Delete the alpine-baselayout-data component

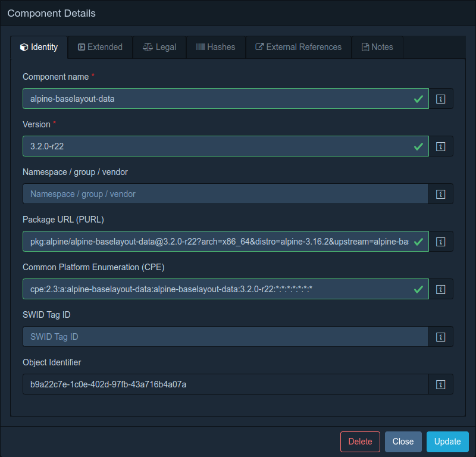[360, 442]
